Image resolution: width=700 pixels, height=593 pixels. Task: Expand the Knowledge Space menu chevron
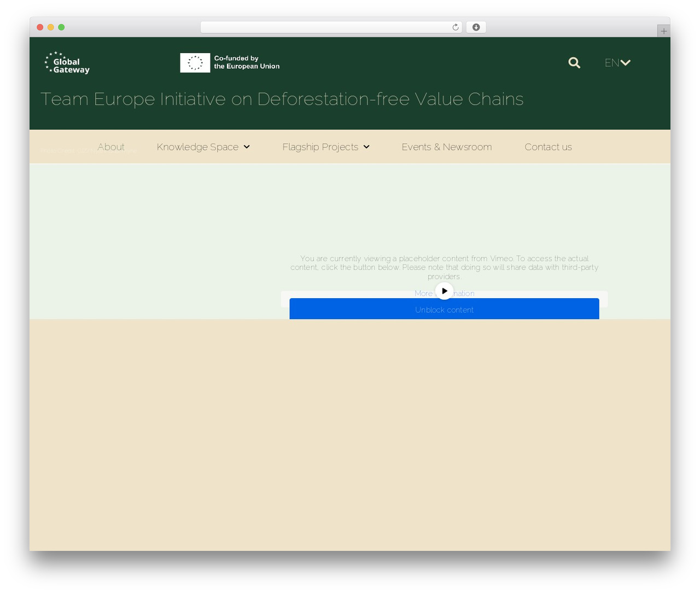(247, 147)
